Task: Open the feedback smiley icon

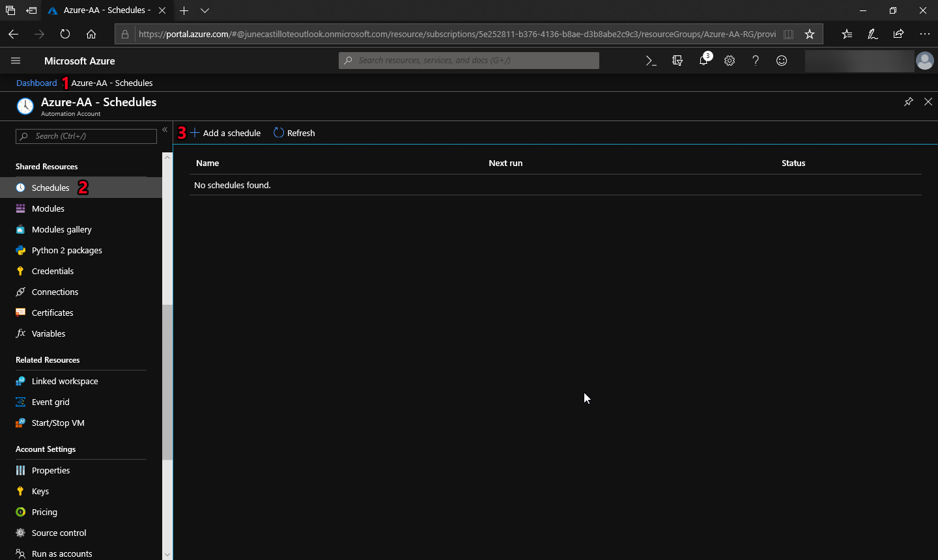Action: [782, 61]
